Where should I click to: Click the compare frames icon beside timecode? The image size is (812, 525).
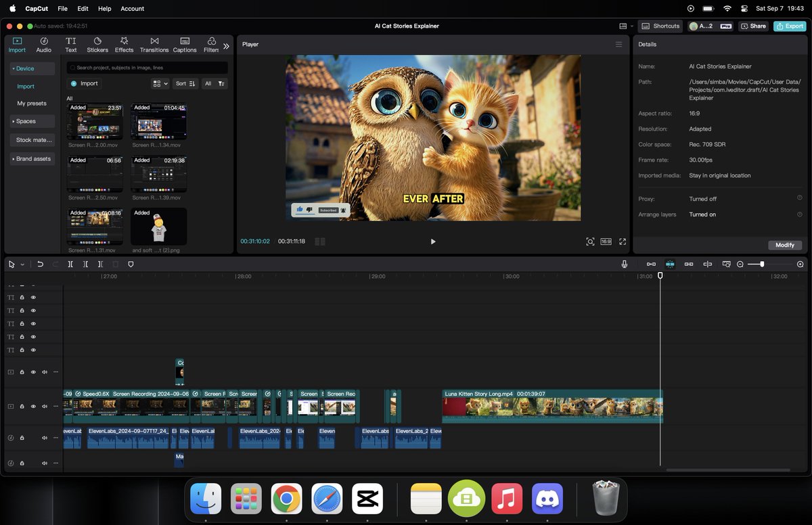click(x=320, y=242)
